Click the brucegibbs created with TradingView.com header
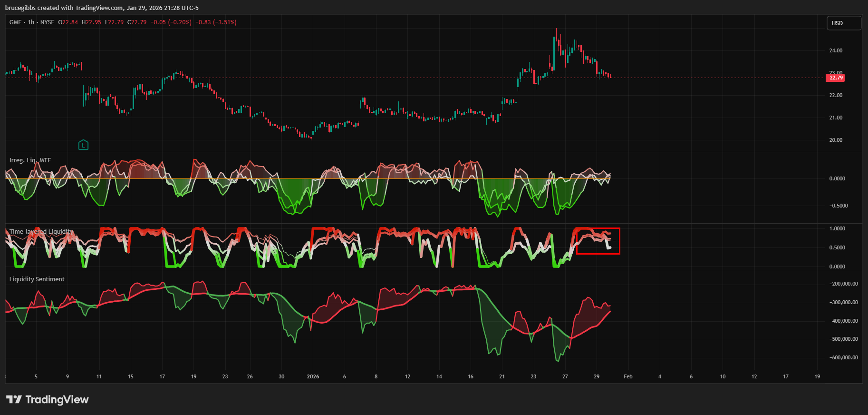Image resolution: width=868 pixels, height=415 pixels. coord(102,8)
